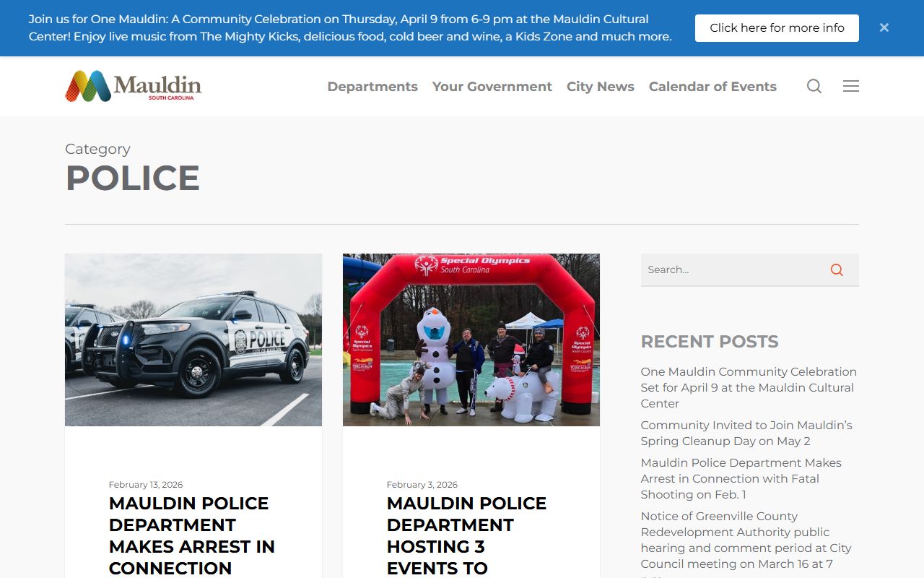Viewport: 924px width, 578px height.
Task: Select the 'February 3, 2026' post date
Action: pyautogui.click(x=422, y=485)
